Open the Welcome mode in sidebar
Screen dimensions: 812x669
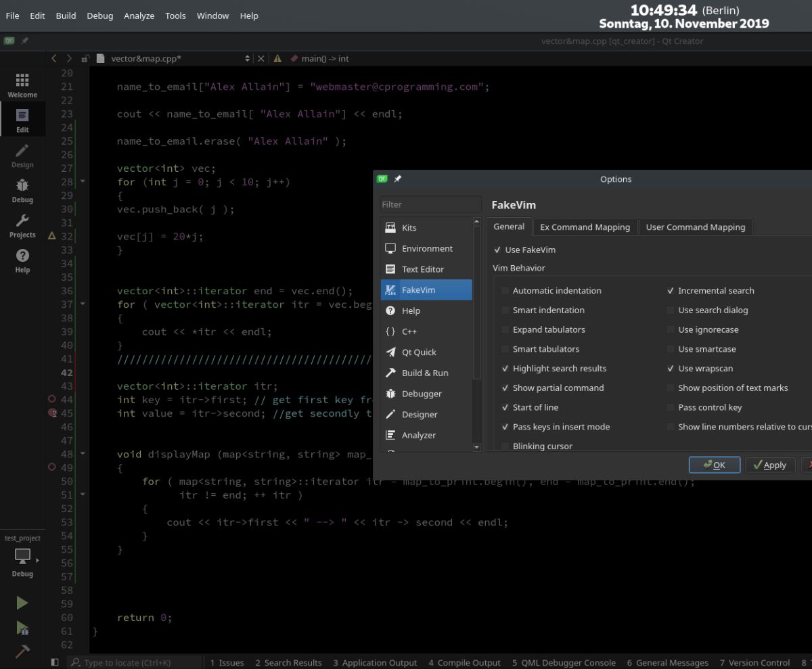coord(22,86)
